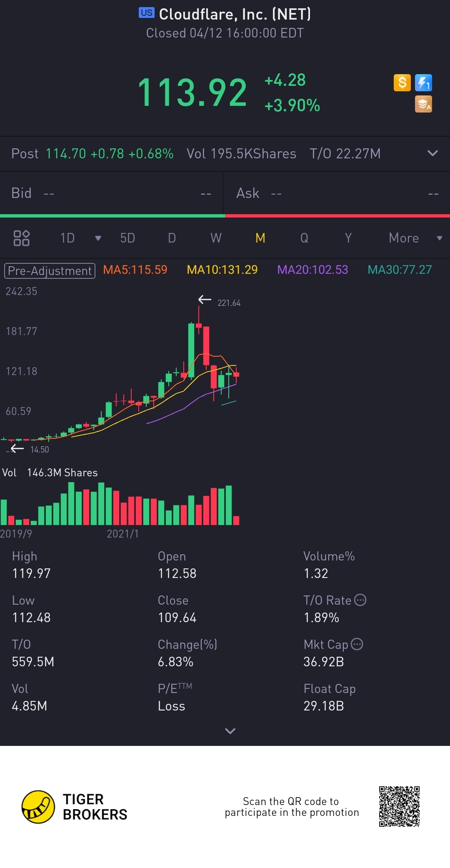Tap the promotion QR code
This screenshot has height=868, width=450.
pyautogui.click(x=399, y=806)
